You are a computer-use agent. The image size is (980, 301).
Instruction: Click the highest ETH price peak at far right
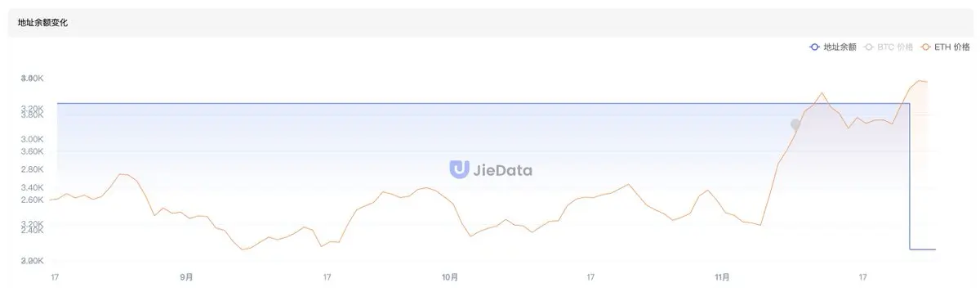pyautogui.click(x=920, y=80)
